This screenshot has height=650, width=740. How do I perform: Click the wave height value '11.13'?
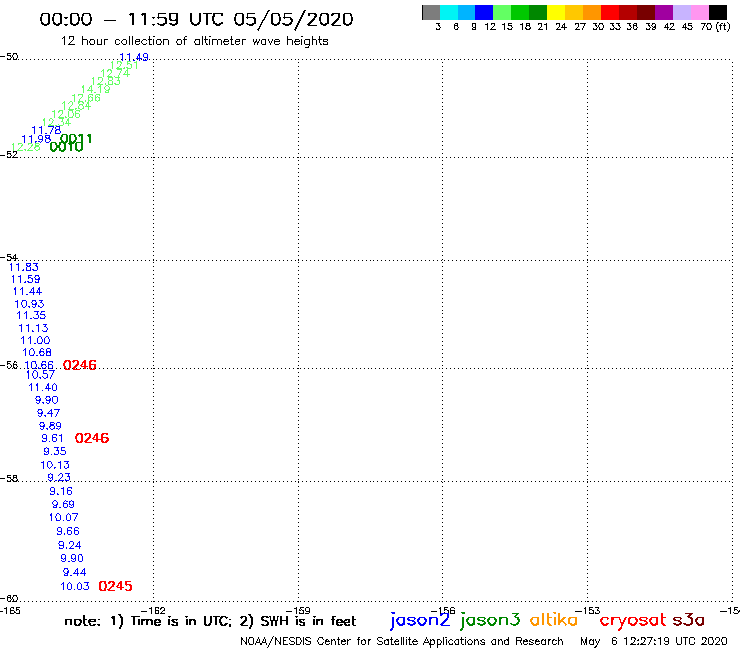coord(33,328)
